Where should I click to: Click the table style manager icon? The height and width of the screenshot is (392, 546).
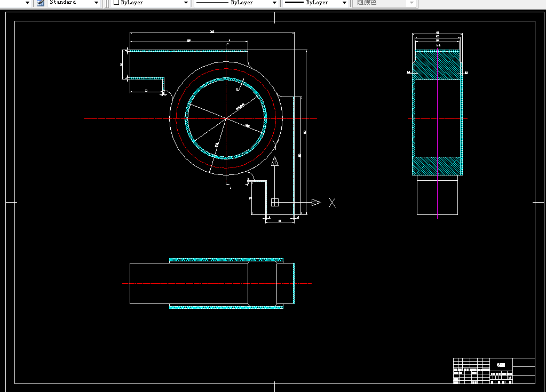tap(41, 3)
